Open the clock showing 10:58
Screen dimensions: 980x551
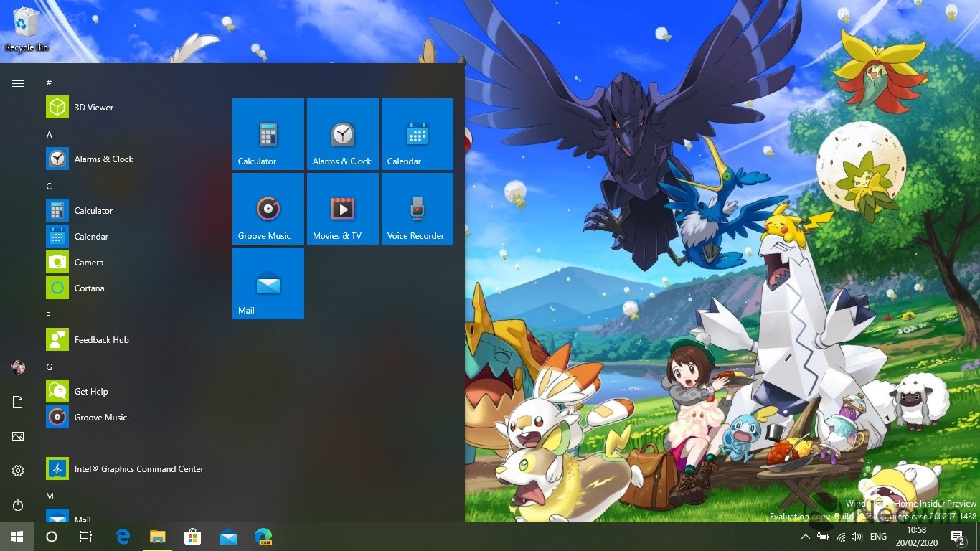(916, 537)
